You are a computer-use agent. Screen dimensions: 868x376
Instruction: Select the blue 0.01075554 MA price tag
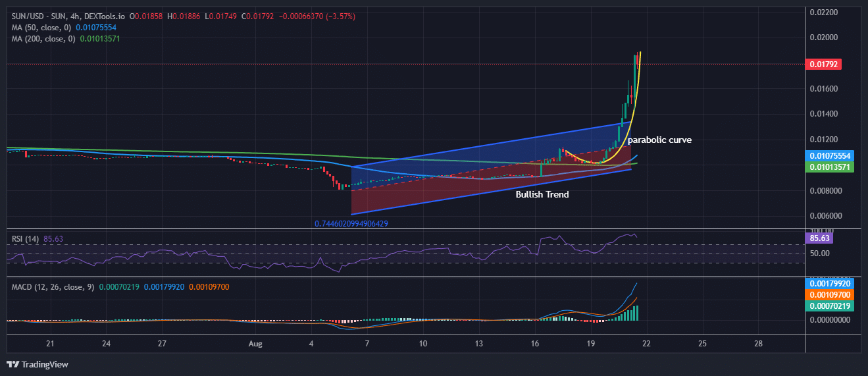point(829,156)
